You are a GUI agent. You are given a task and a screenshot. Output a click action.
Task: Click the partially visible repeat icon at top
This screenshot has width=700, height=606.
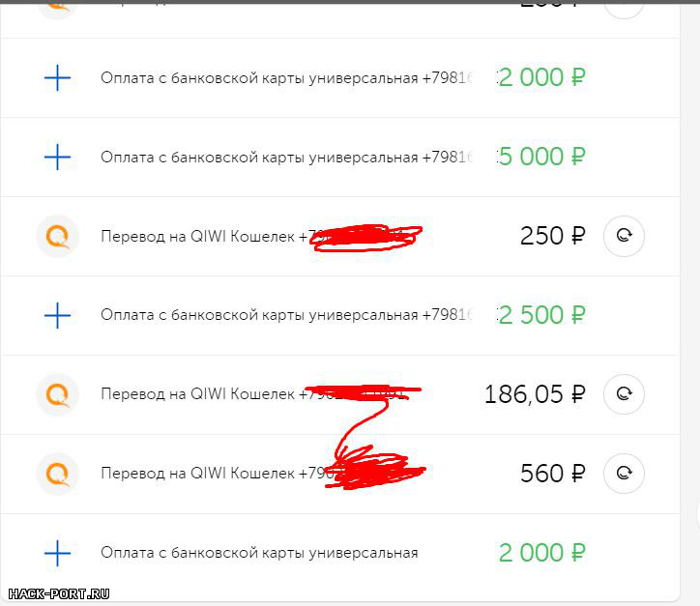pyautogui.click(x=624, y=9)
